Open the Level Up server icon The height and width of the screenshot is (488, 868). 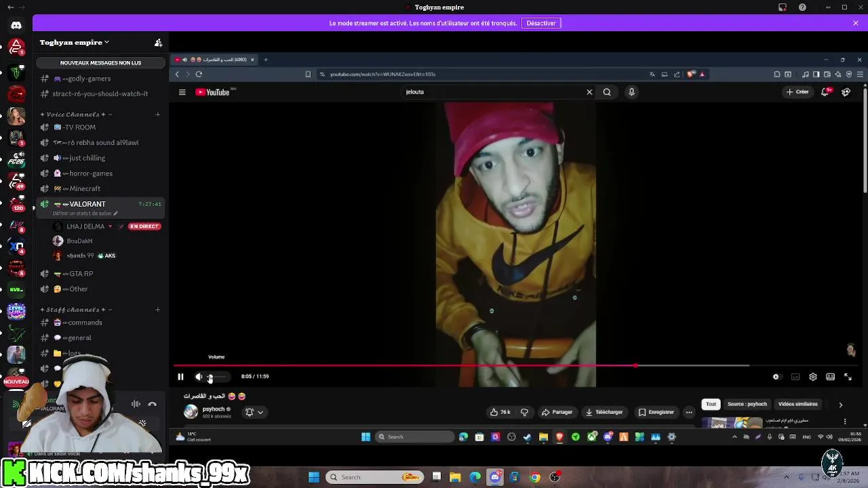point(16,311)
